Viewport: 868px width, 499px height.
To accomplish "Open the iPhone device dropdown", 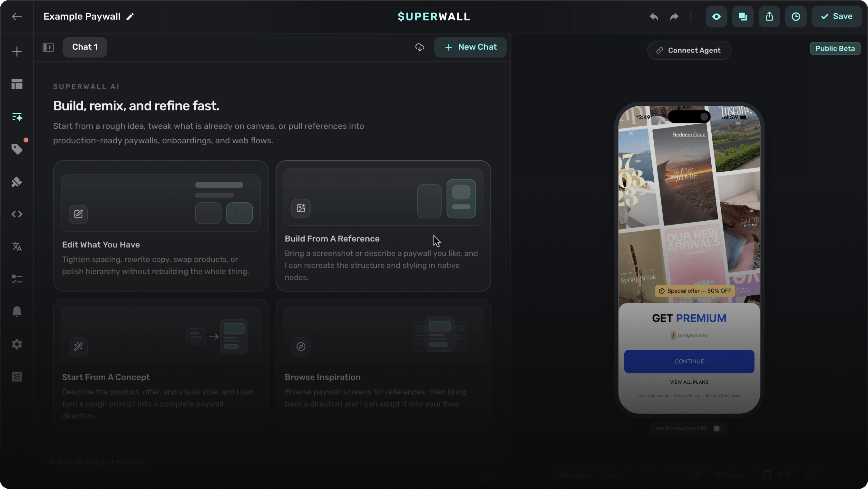I will click(735, 475).
